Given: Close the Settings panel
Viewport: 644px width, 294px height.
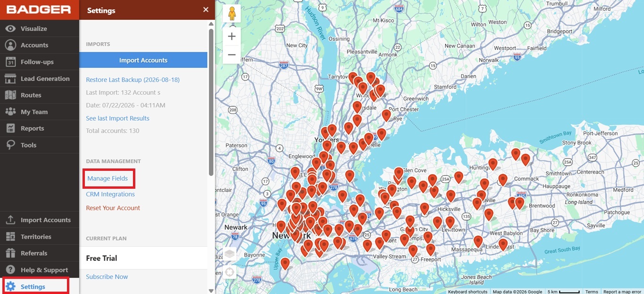Looking at the screenshot, I should pyautogui.click(x=206, y=10).
